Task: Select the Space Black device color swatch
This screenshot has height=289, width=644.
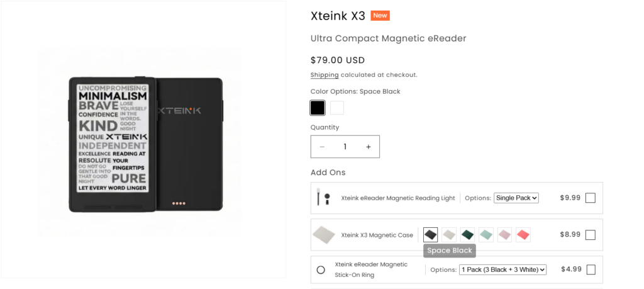Action: (318, 108)
